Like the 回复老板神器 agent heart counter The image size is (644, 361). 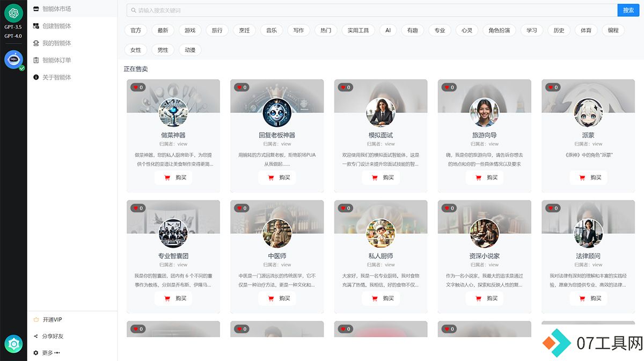pyautogui.click(x=241, y=87)
